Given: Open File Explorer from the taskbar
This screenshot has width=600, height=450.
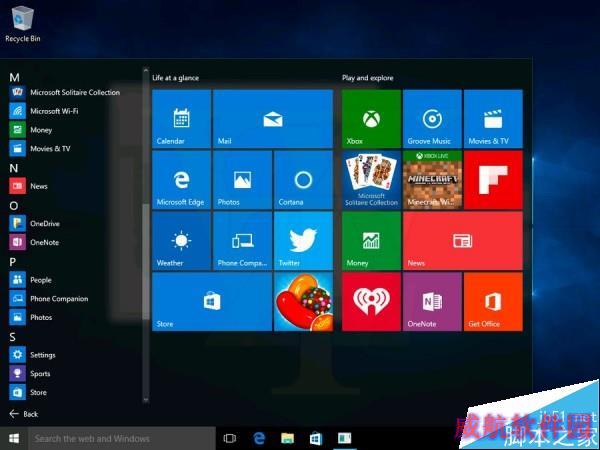Looking at the screenshot, I should [x=287, y=438].
